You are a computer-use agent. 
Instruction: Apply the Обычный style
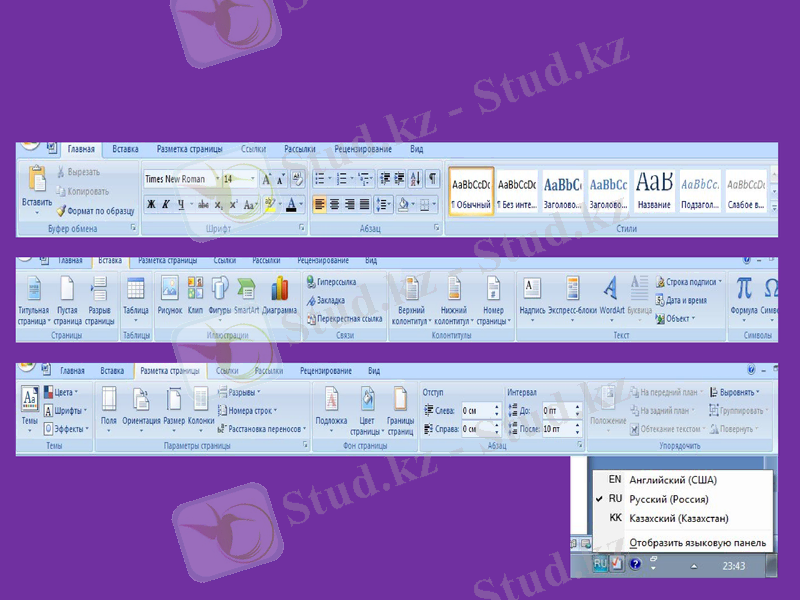[x=471, y=192]
